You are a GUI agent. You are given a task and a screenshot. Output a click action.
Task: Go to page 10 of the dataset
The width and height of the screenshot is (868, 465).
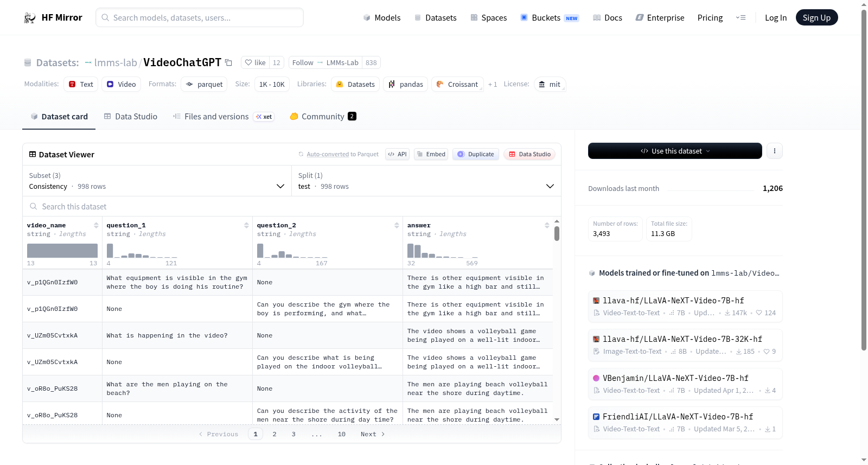[x=342, y=434]
